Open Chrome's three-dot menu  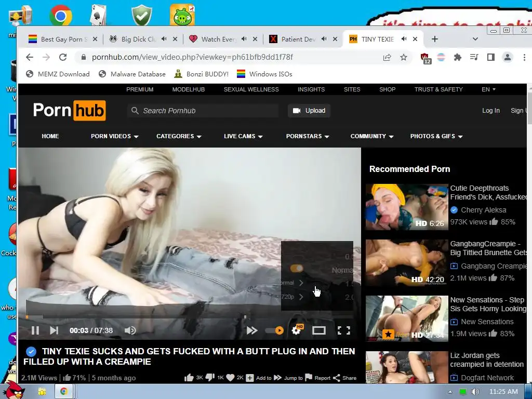(524, 57)
